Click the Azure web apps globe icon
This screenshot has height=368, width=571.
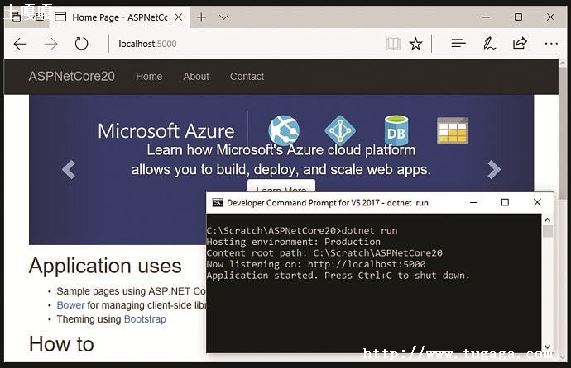[284, 130]
